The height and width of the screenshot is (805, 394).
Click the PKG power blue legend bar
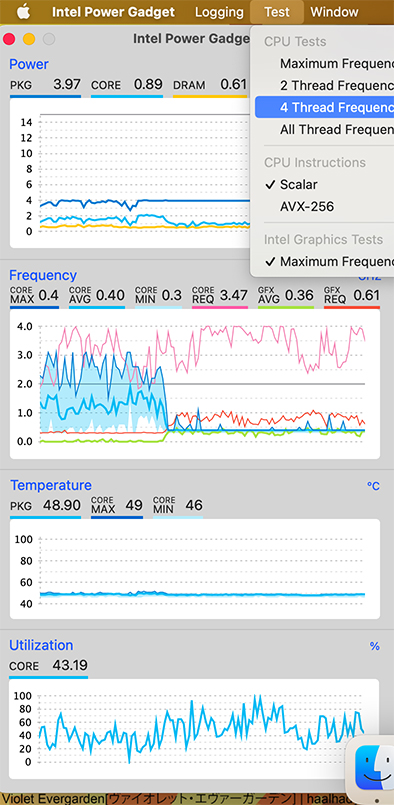tap(46, 96)
